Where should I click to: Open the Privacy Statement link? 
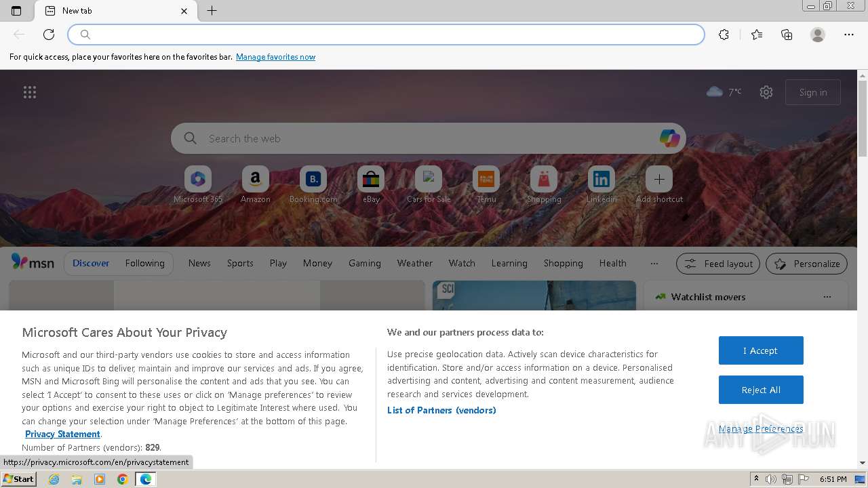[62, 434]
